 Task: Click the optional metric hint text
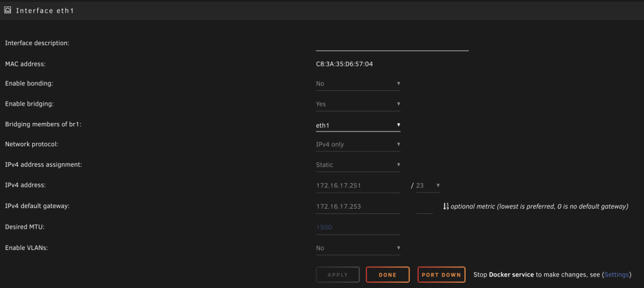(x=539, y=206)
